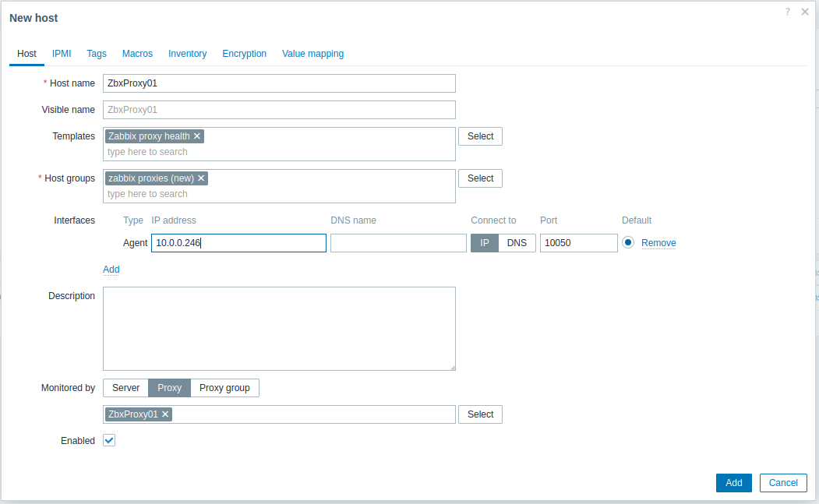Screen dimensions: 819x504
Task: Set Monitored by to Proxy group
Action: pyautogui.click(x=224, y=388)
